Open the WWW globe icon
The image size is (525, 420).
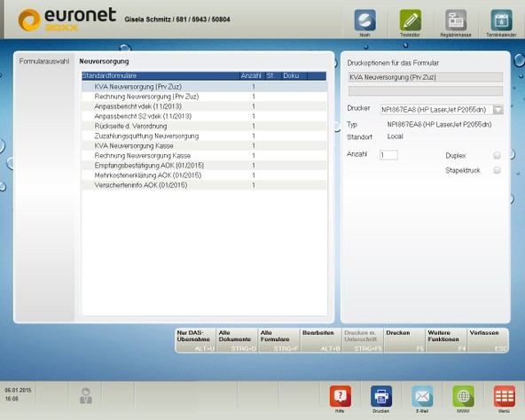click(464, 396)
